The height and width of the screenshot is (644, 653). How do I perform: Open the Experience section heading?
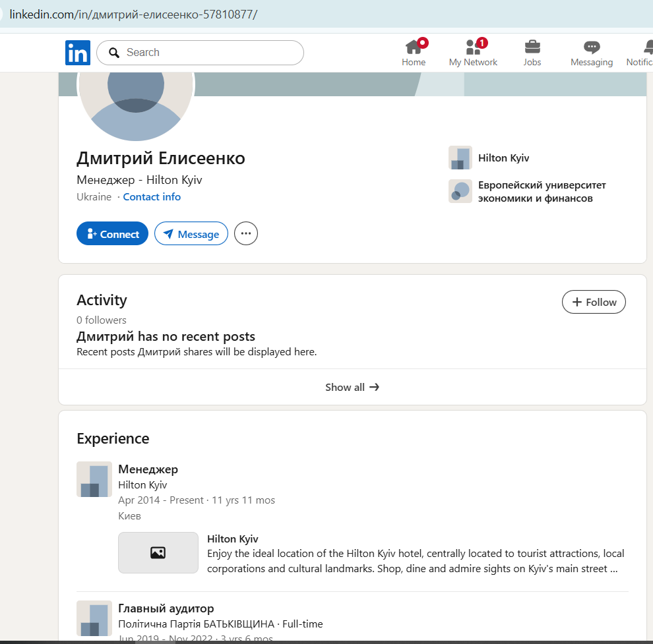(x=113, y=438)
